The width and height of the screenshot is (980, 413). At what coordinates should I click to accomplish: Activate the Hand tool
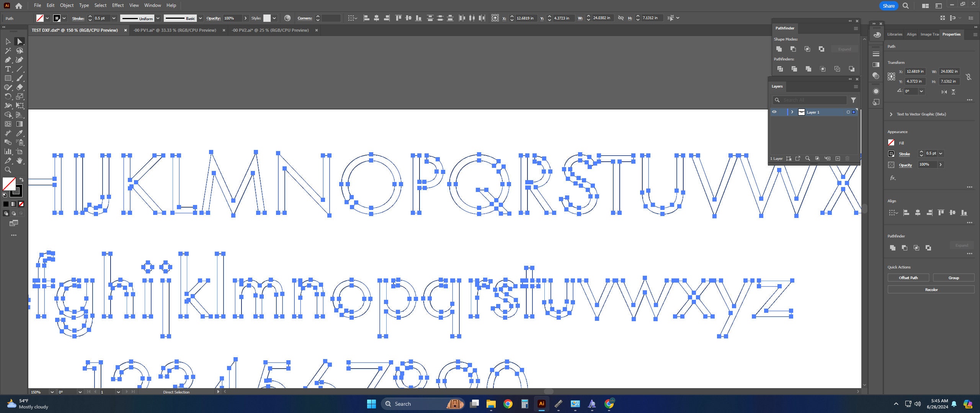click(x=20, y=161)
